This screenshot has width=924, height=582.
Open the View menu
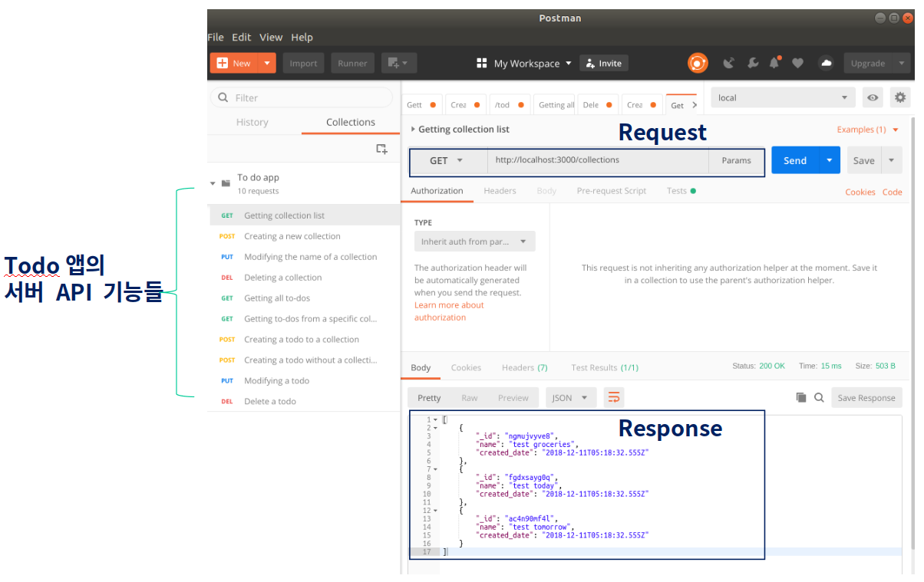click(x=271, y=37)
